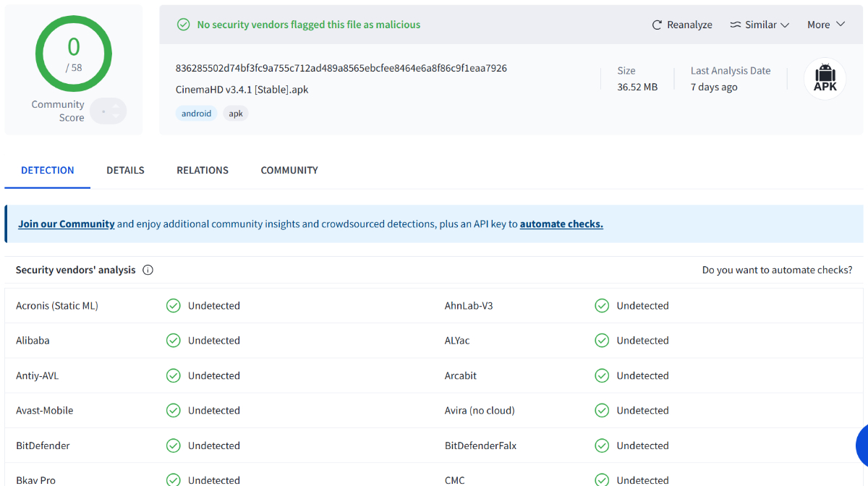
Task: Click the Alibaba vendor name
Action: click(33, 341)
